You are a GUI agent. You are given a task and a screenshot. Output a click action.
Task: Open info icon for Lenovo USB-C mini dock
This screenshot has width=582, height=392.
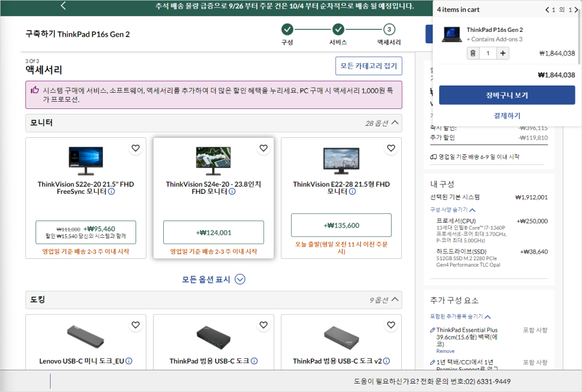click(x=129, y=361)
